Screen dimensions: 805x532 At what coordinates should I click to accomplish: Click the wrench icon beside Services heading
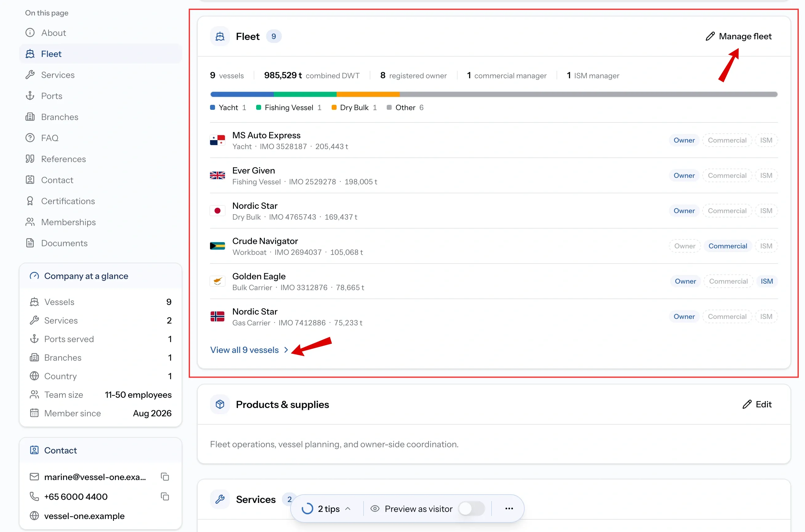[220, 499]
